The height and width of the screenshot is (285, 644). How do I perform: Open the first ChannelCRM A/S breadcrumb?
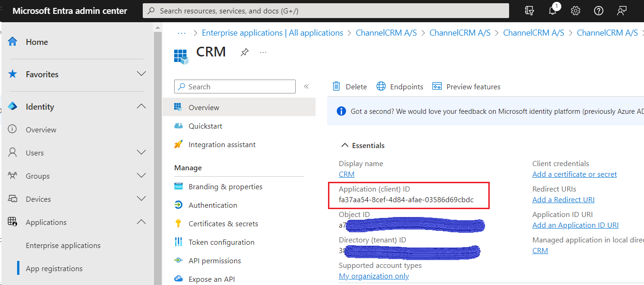[x=386, y=33]
